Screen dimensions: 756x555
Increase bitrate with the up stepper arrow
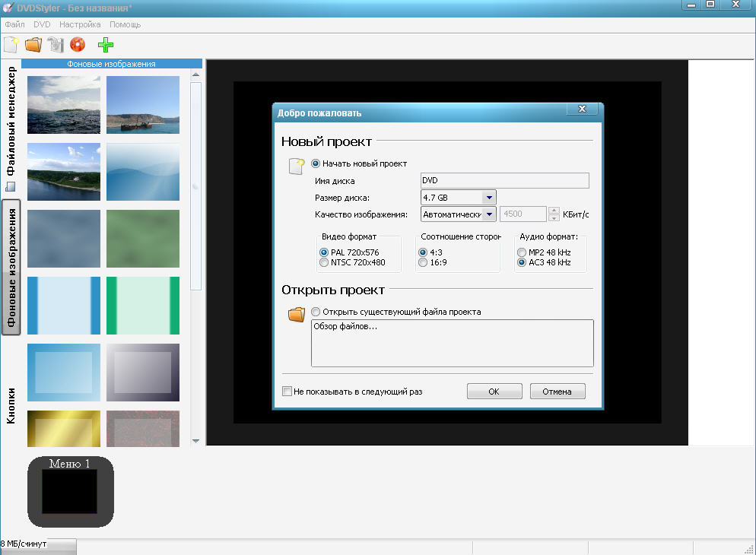click(x=554, y=211)
